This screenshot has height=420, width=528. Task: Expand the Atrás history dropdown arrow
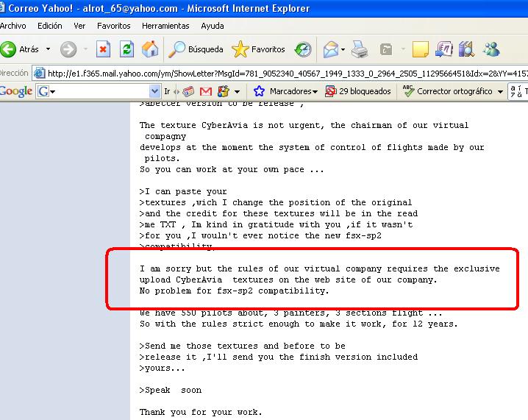click(x=49, y=50)
